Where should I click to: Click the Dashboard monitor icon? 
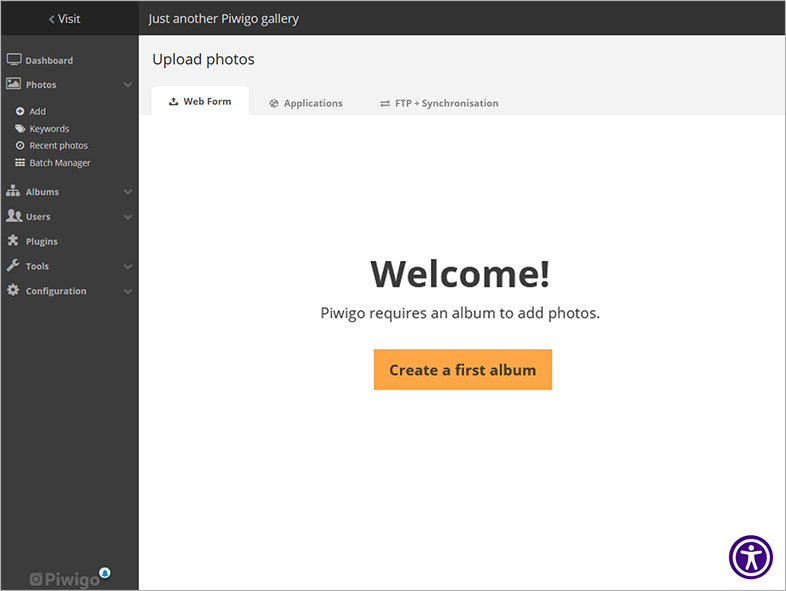(14, 60)
